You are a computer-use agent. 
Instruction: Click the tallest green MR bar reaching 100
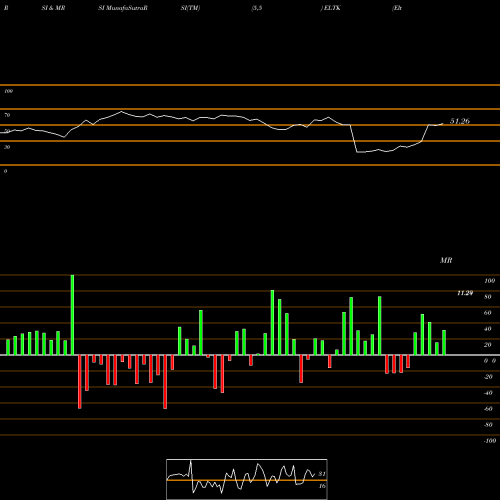coord(72,315)
